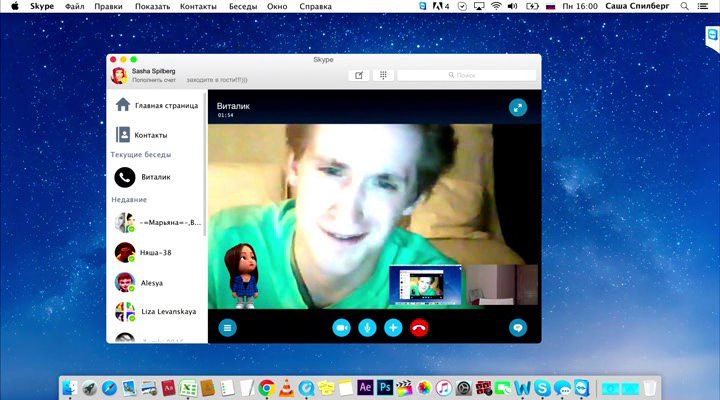Click the Sasha Spilberg profile avatar
Image resolution: width=720 pixels, height=400 pixels.
tap(119, 75)
